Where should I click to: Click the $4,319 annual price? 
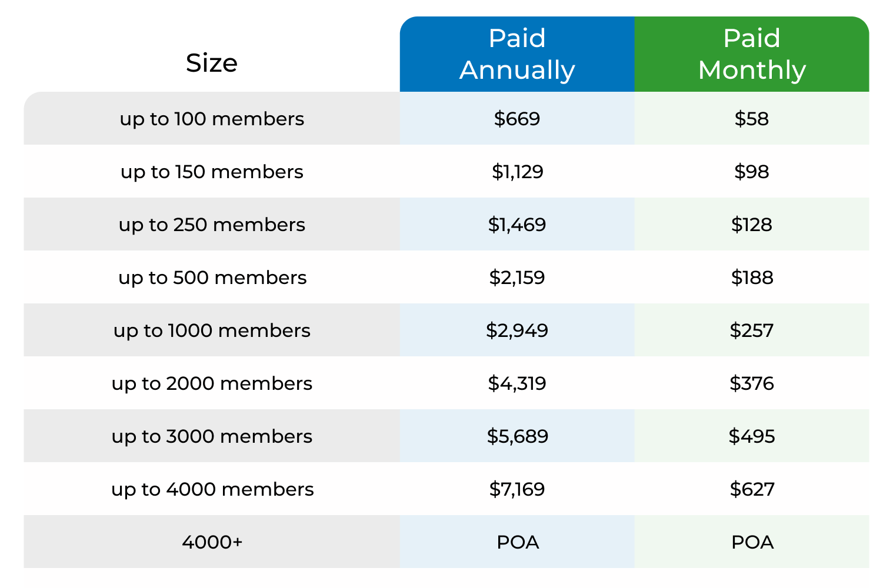click(517, 383)
